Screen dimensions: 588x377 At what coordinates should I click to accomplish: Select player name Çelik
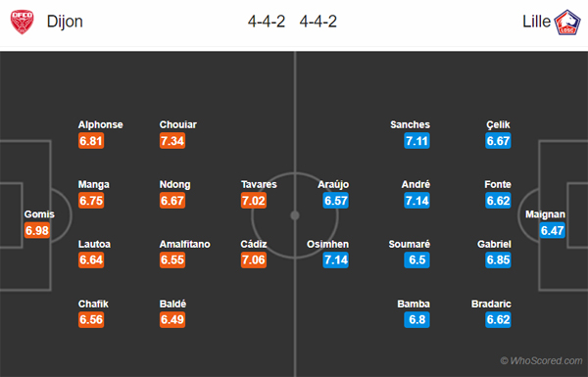498,124
